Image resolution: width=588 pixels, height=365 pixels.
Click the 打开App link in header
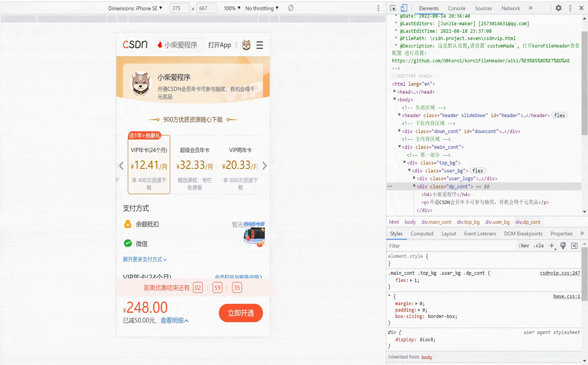click(x=219, y=45)
